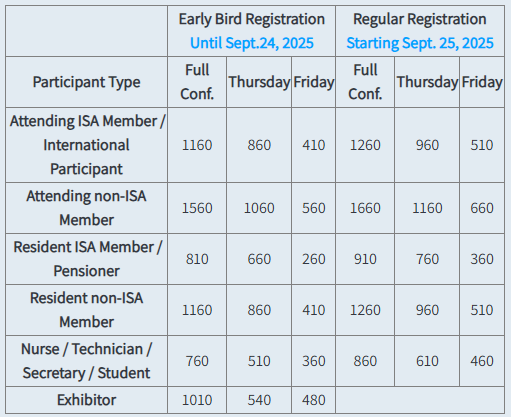511x417 pixels.
Task: Click the Attending non-ISA early bird price 1560
Action: click(x=197, y=208)
